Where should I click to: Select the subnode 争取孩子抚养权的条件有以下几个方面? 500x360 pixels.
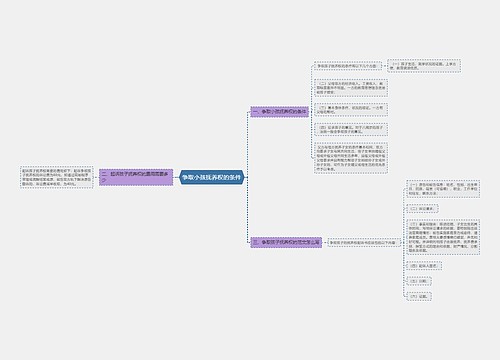click(x=348, y=66)
